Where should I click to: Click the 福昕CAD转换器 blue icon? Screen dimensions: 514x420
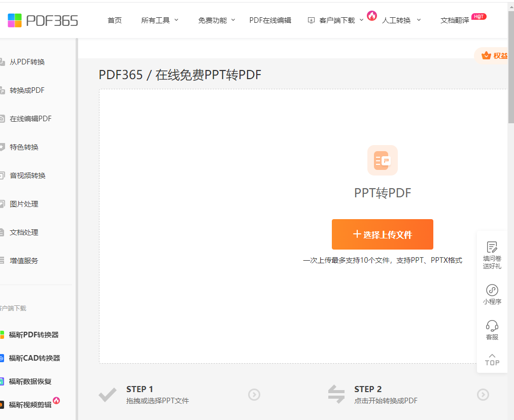[2, 358]
